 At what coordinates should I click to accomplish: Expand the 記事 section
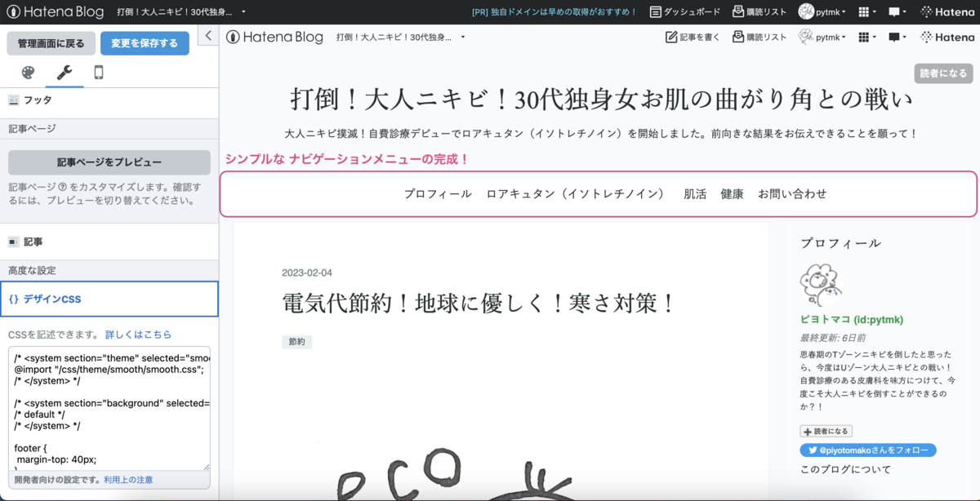point(109,242)
